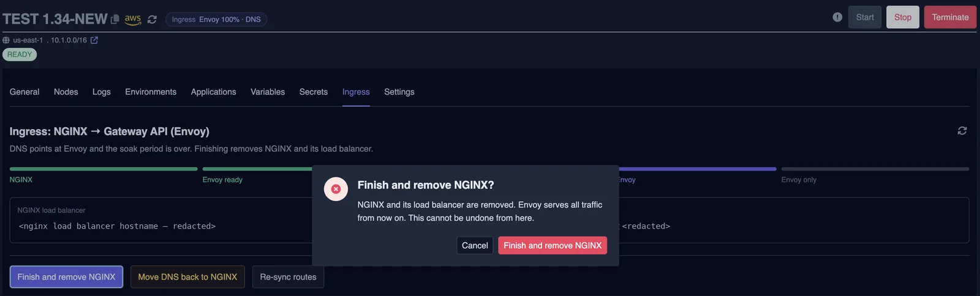
Task: Click the Envoy ready step label
Action: 222,180
